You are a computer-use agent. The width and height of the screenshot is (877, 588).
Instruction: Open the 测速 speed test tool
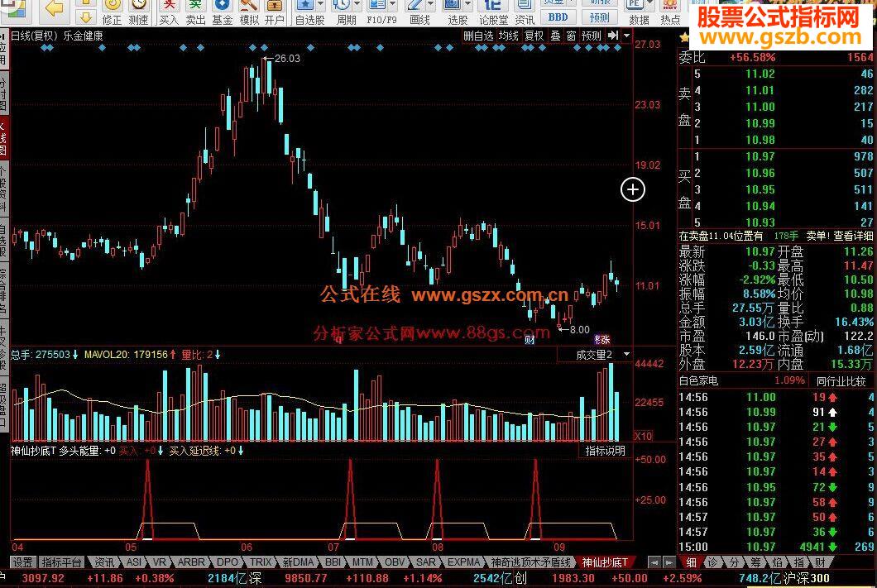(x=138, y=12)
